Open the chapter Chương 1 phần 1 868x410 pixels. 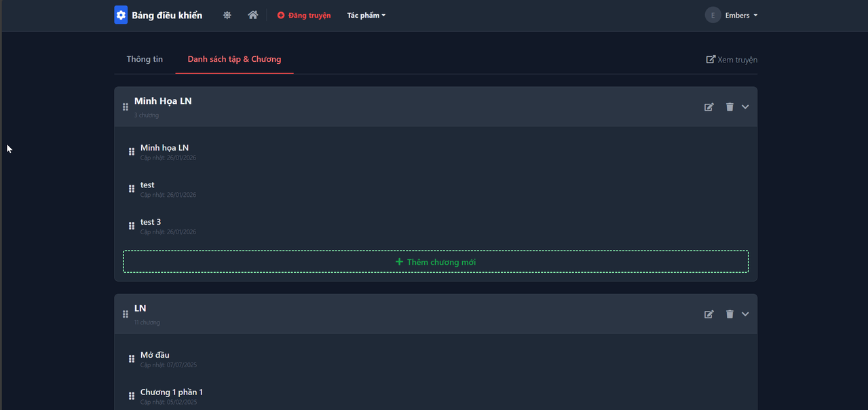tap(172, 392)
